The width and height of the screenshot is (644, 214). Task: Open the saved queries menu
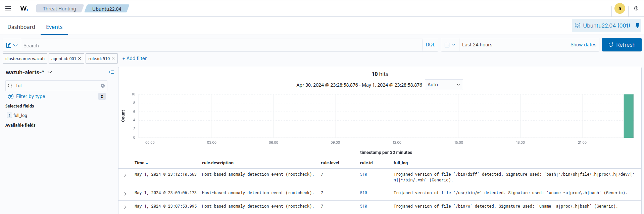tap(12, 45)
